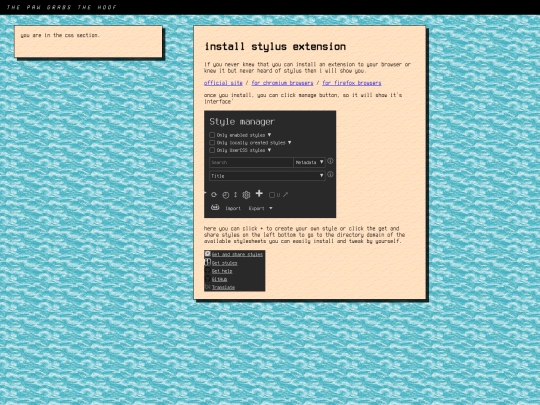The width and height of the screenshot is (540, 405).
Task: Open the official site link
Action: click(223, 83)
